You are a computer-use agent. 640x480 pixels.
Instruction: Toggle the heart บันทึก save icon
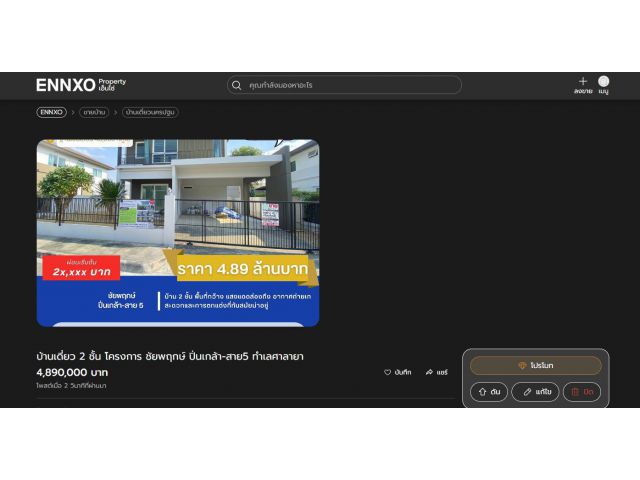pos(387,372)
